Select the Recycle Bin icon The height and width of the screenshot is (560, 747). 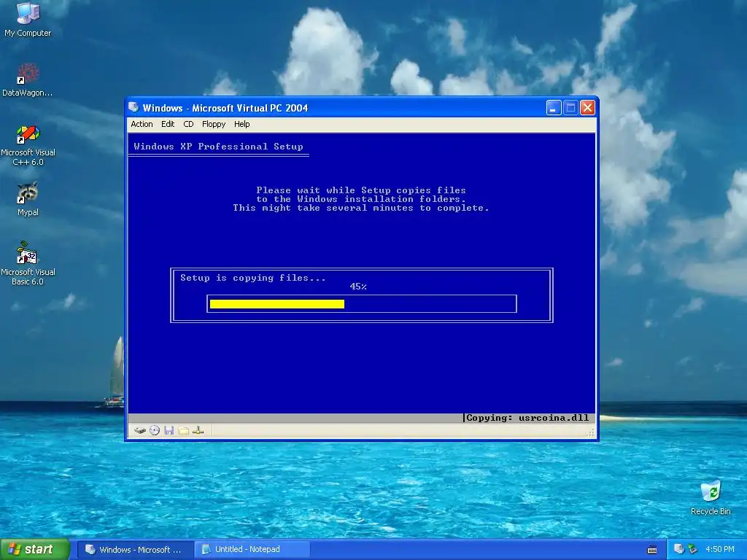tap(711, 498)
